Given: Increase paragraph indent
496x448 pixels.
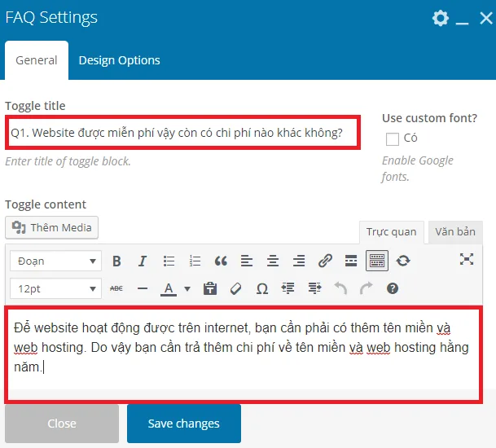Looking at the screenshot, I should (314, 288).
